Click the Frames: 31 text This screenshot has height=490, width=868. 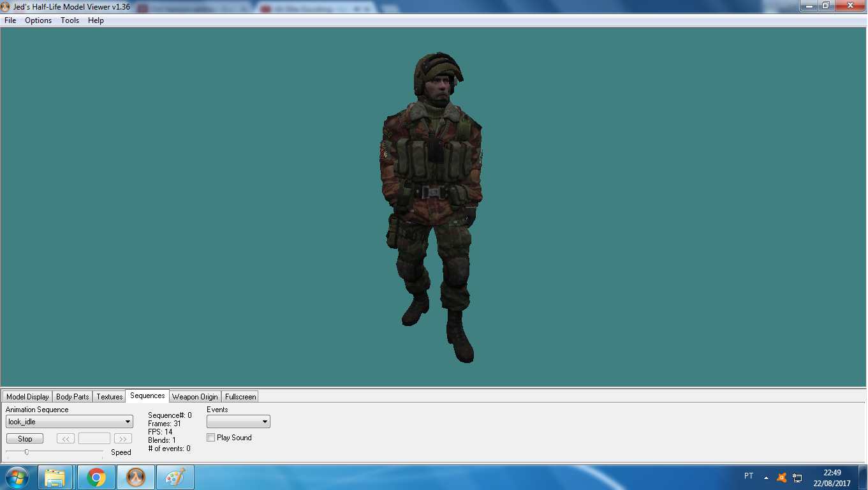point(165,424)
